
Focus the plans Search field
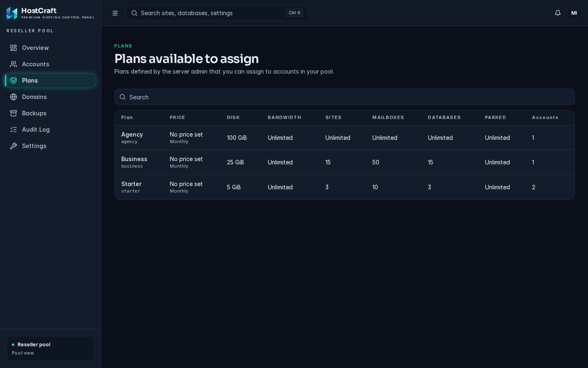[345, 97]
